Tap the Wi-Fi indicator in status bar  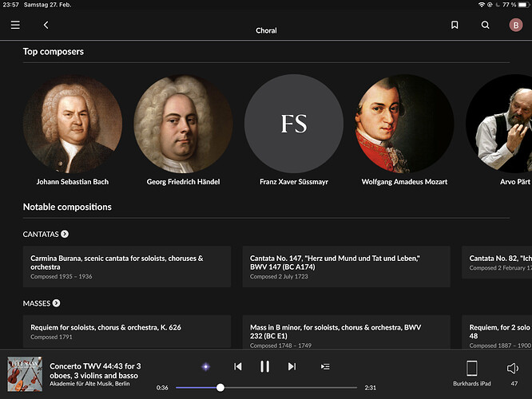pyautogui.click(x=482, y=5)
